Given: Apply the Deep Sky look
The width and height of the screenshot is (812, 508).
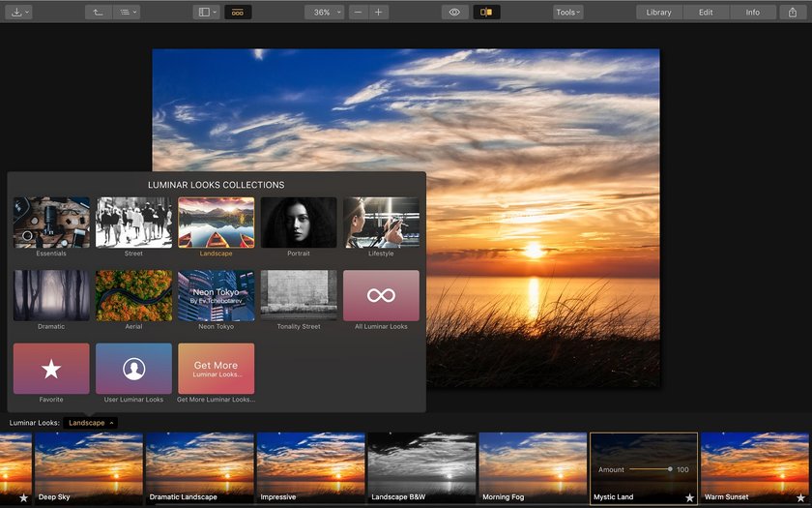Looking at the screenshot, I should point(89,468).
